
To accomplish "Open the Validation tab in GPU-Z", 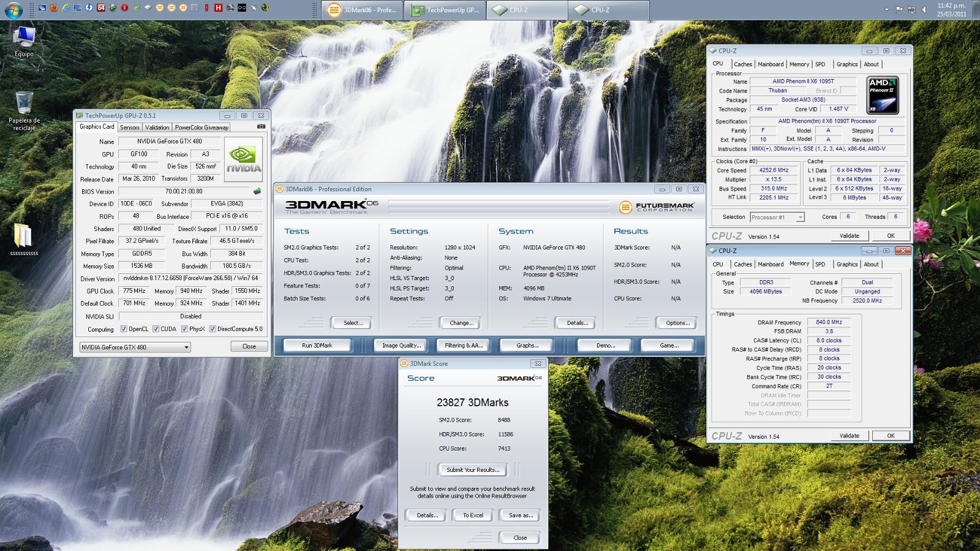I will tap(157, 127).
